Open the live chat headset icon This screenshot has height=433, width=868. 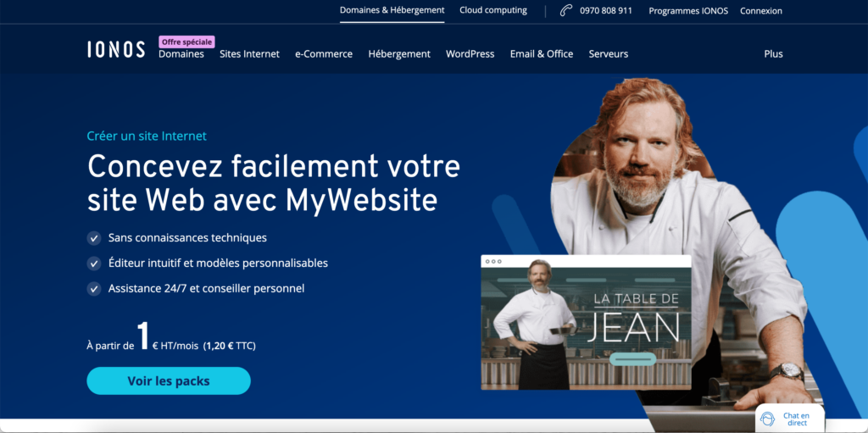coord(766,419)
